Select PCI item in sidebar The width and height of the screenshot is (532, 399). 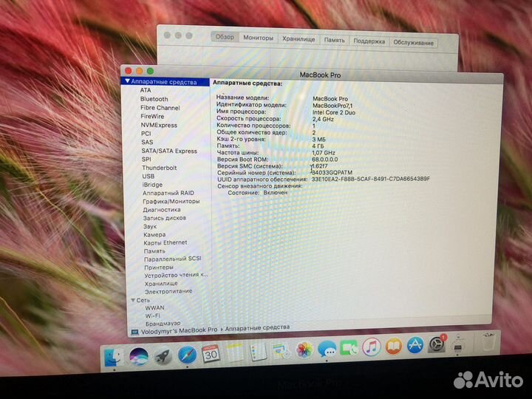146,134
